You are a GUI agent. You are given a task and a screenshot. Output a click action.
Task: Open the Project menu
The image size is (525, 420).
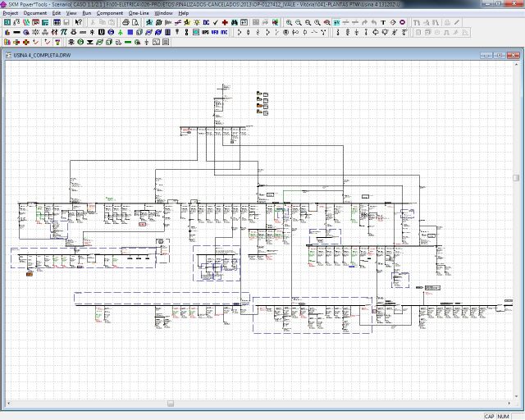[11, 13]
